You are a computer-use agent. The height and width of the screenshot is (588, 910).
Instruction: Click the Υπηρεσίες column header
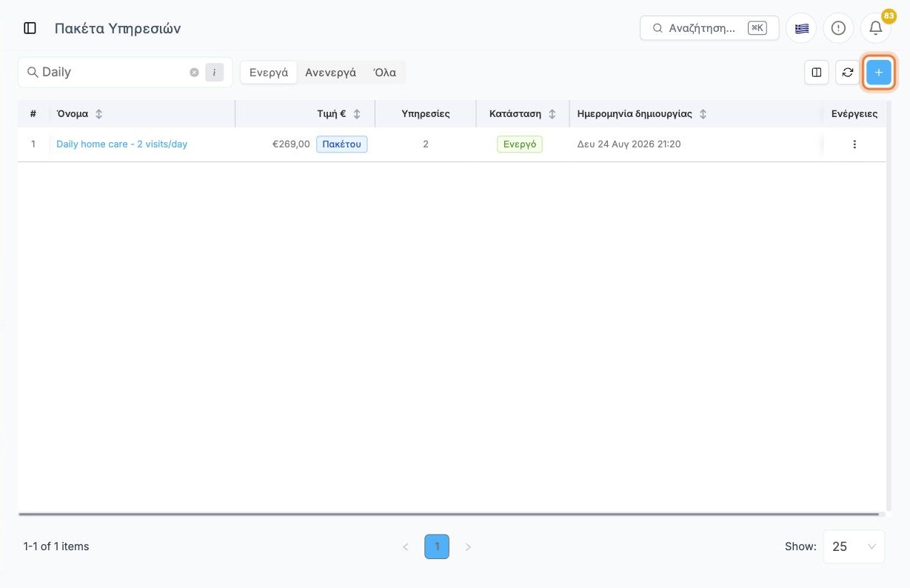[x=426, y=114]
